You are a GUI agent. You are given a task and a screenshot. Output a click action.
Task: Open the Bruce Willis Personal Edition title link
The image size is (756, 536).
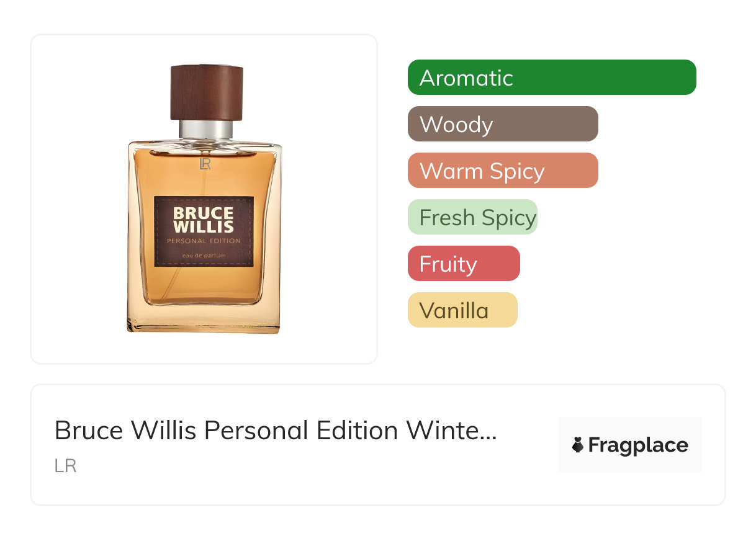(x=276, y=431)
